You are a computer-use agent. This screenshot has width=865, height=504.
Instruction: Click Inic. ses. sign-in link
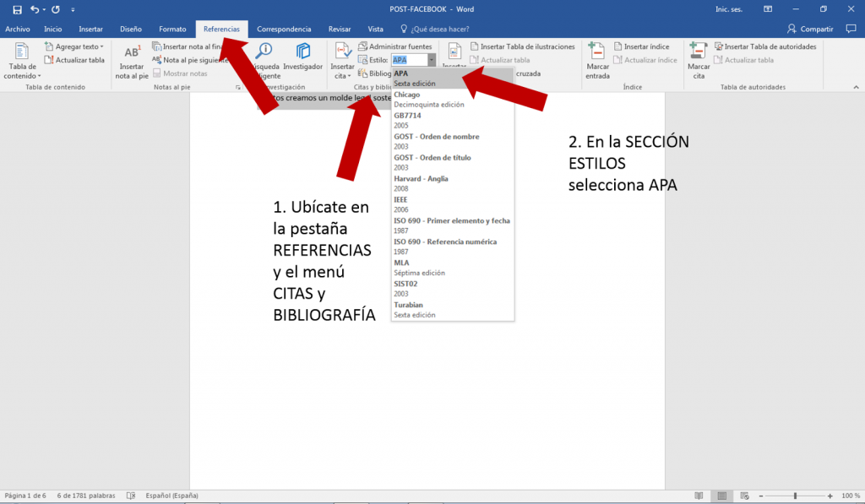point(729,9)
